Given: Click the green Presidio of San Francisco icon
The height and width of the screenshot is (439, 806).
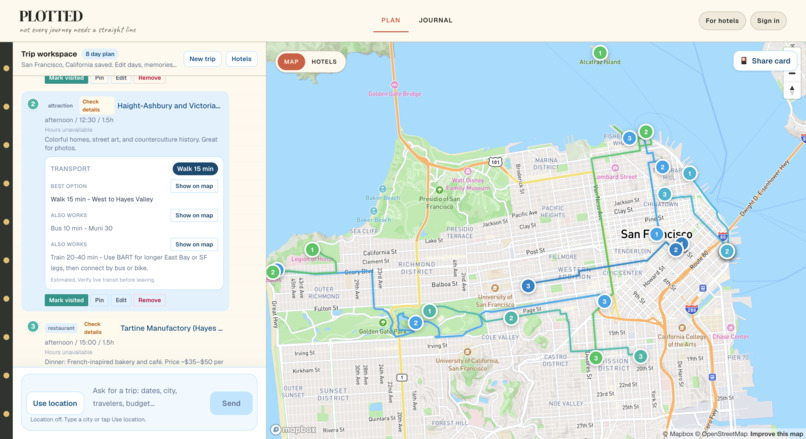Looking at the screenshot, I should click(x=439, y=190).
